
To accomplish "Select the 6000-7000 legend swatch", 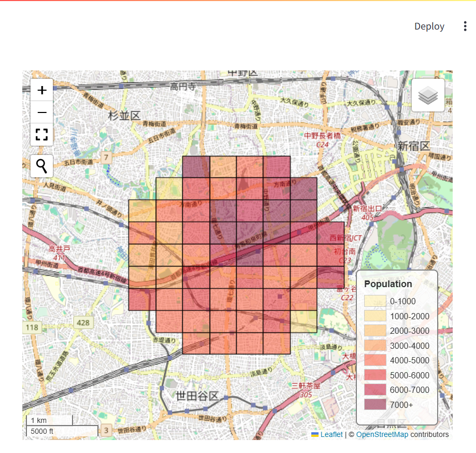I will [x=375, y=390].
